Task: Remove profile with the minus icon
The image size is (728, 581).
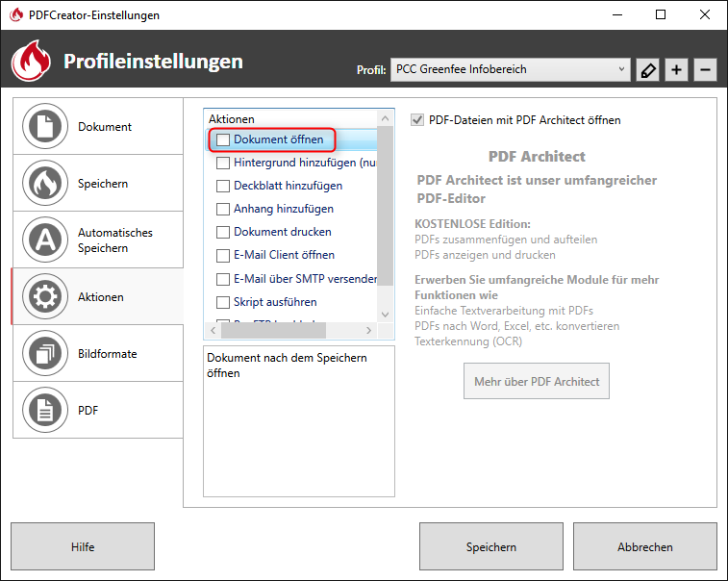Action: coord(705,70)
